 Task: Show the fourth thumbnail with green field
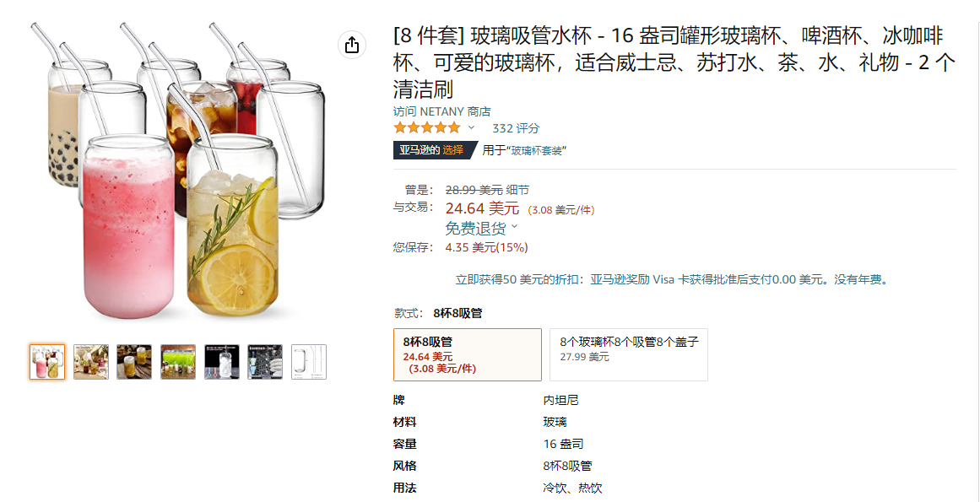pos(178,361)
